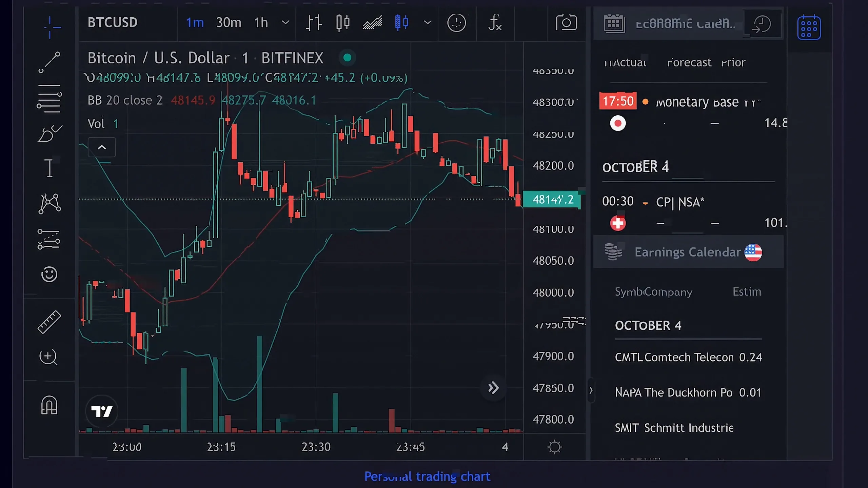Jump to latest bar with double arrow
Screen dimensions: 868x488
[493, 388]
